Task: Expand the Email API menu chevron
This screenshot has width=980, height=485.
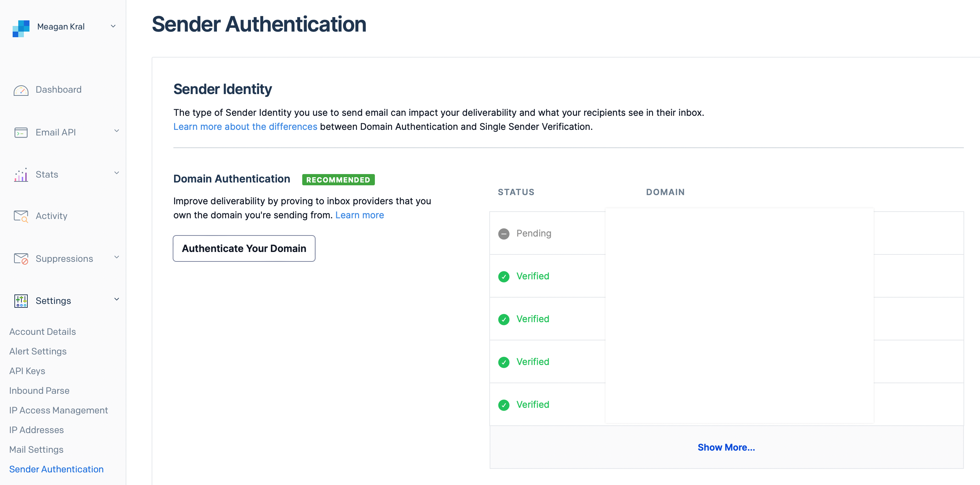Action: (x=117, y=131)
